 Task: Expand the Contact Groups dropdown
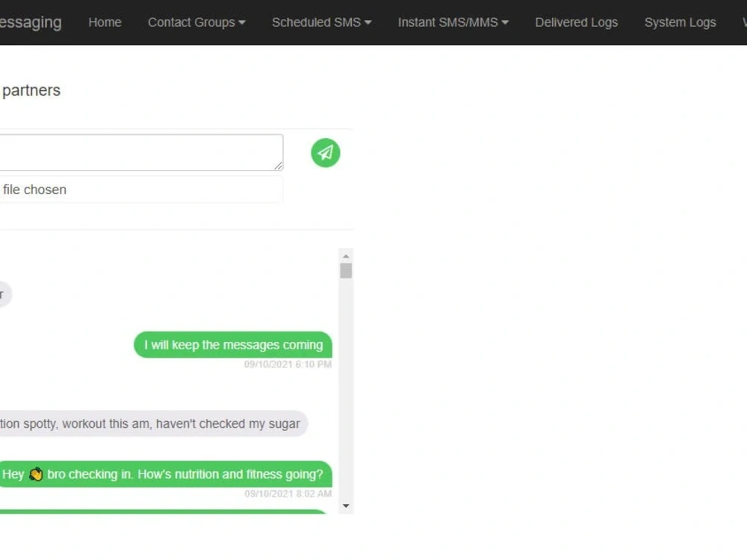pyautogui.click(x=196, y=22)
